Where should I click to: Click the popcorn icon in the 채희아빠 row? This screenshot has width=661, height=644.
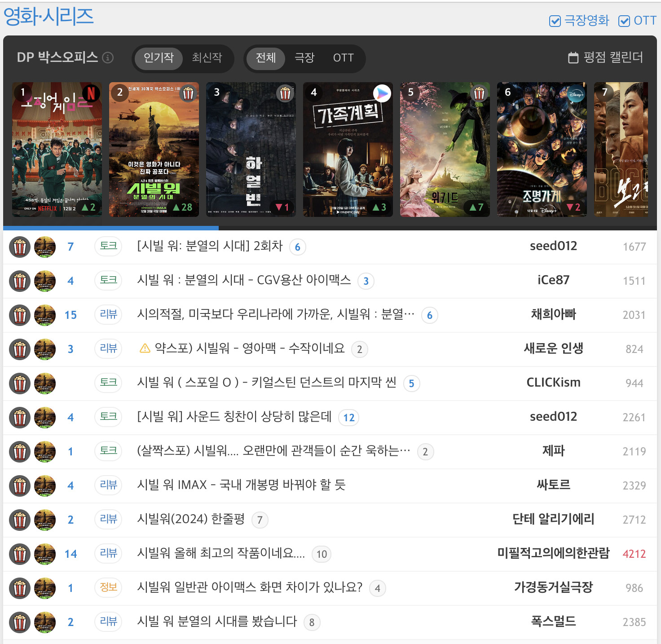coord(20,315)
